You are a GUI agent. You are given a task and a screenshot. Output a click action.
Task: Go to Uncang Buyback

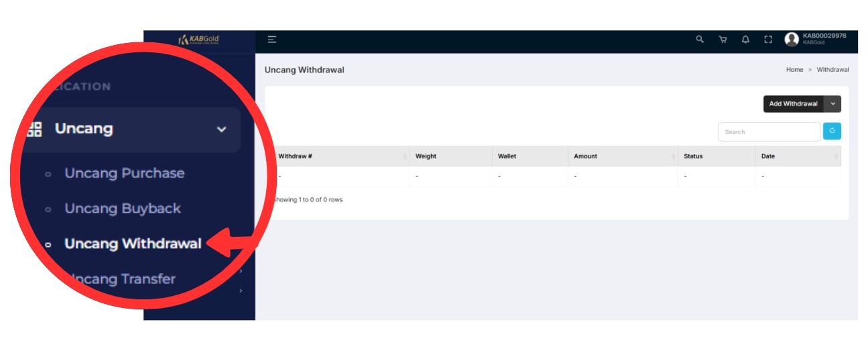(x=123, y=209)
